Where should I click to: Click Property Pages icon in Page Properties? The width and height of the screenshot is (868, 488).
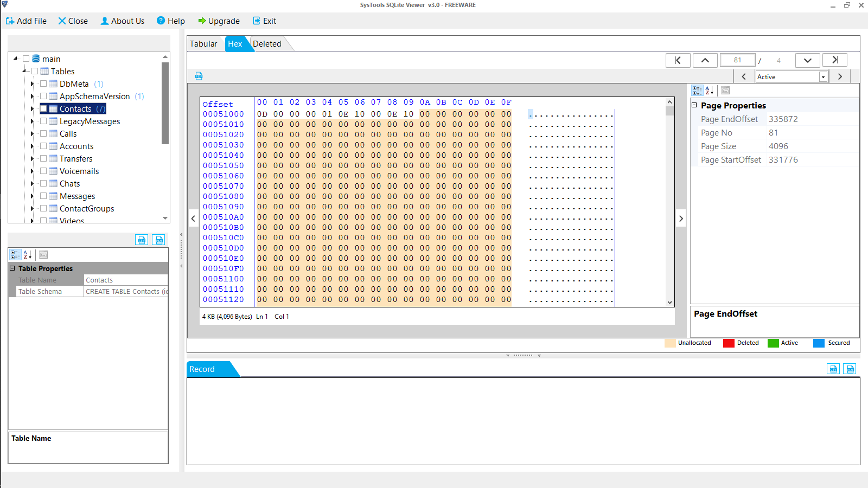(x=725, y=91)
